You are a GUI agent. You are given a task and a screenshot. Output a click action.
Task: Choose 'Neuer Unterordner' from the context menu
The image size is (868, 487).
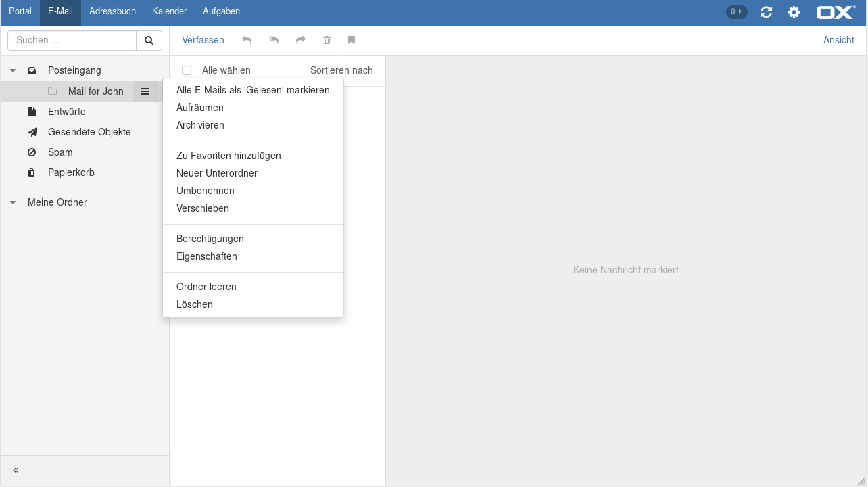point(216,173)
